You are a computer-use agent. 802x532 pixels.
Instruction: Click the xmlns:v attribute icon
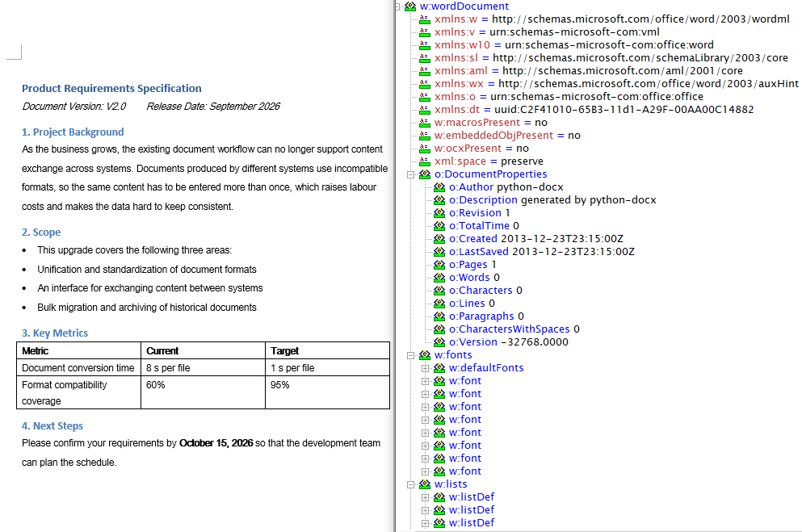click(425, 32)
